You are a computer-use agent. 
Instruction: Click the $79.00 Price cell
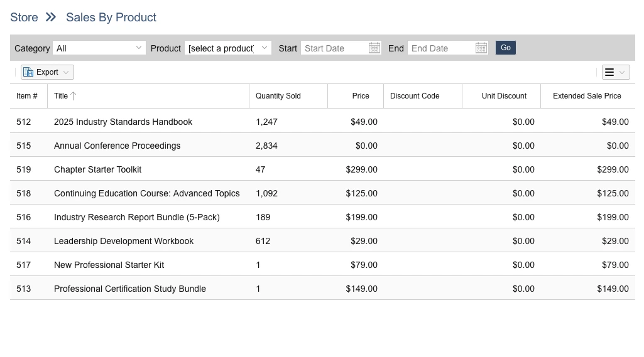click(x=364, y=265)
